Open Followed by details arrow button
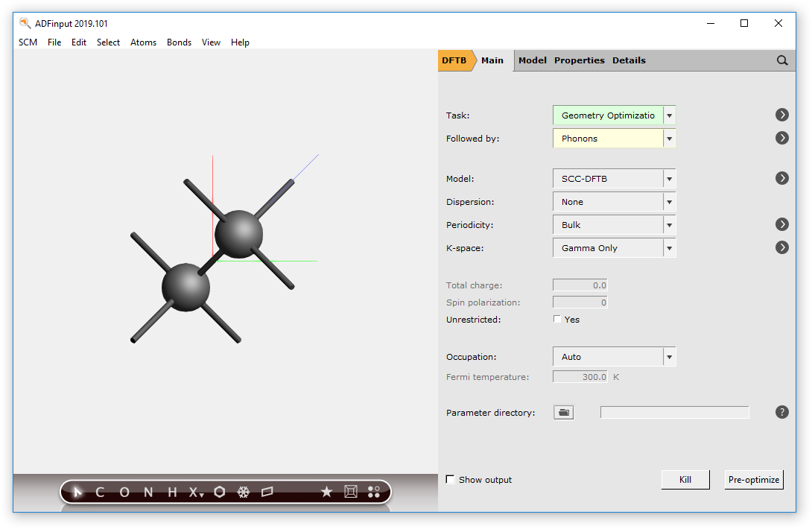 coord(782,138)
